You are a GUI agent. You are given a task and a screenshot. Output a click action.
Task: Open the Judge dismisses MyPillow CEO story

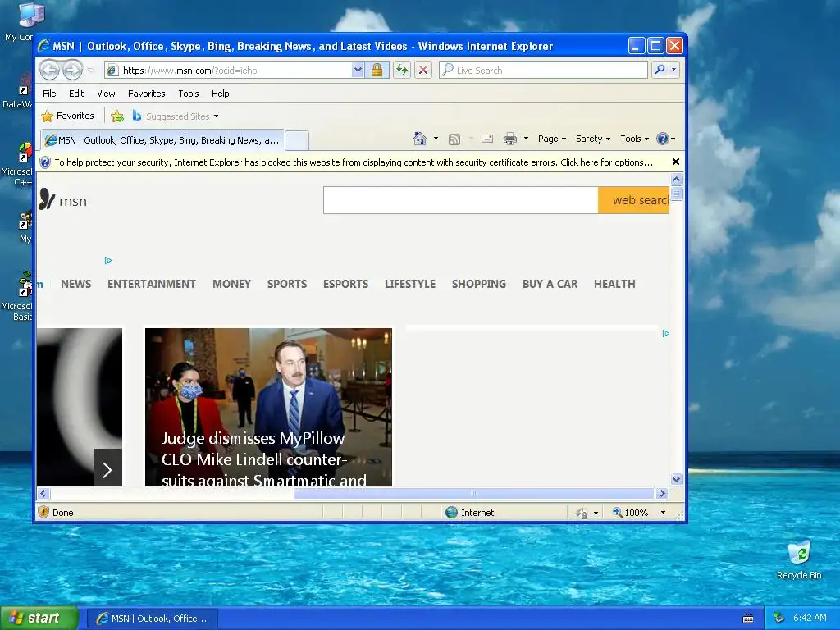point(268,407)
